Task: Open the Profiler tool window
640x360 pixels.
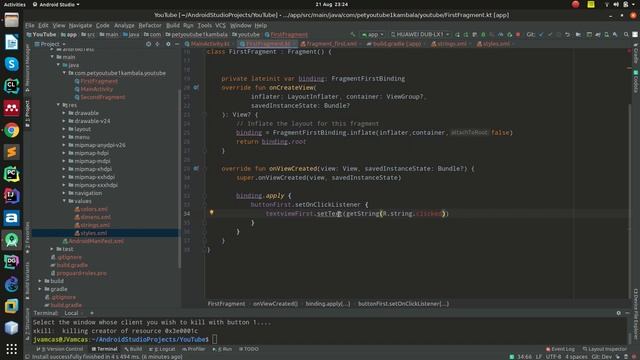Action: pyautogui.click(x=194, y=349)
